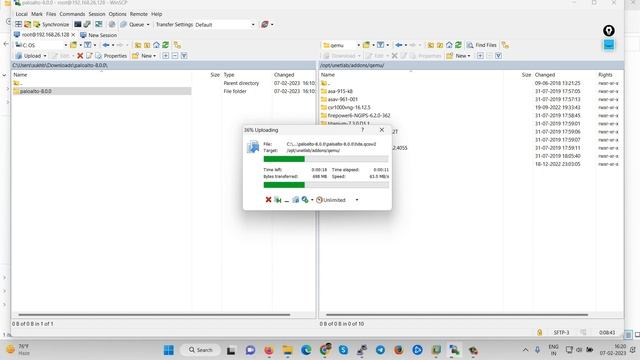Sort local panel by Name column
The image size is (640, 360).
pyautogui.click(x=20, y=75)
